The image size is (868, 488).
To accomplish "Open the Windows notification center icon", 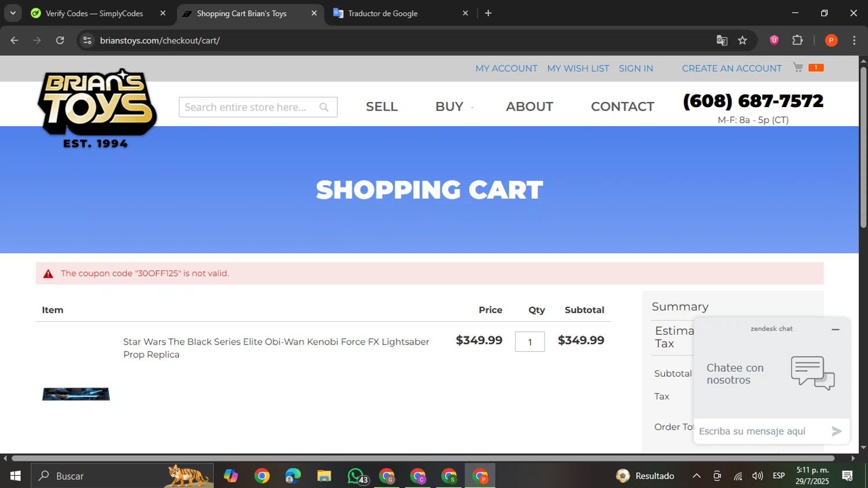I will click(x=848, y=476).
